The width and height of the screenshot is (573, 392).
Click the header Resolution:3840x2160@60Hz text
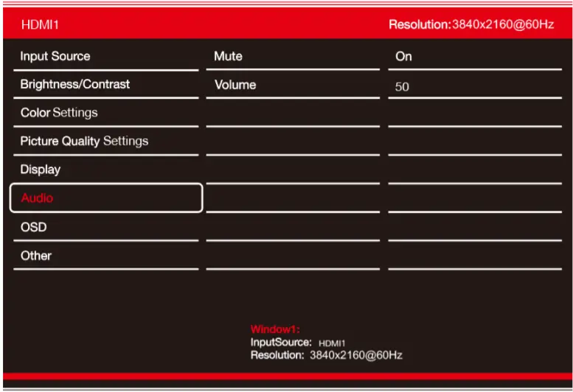click(x=471, y=24)
